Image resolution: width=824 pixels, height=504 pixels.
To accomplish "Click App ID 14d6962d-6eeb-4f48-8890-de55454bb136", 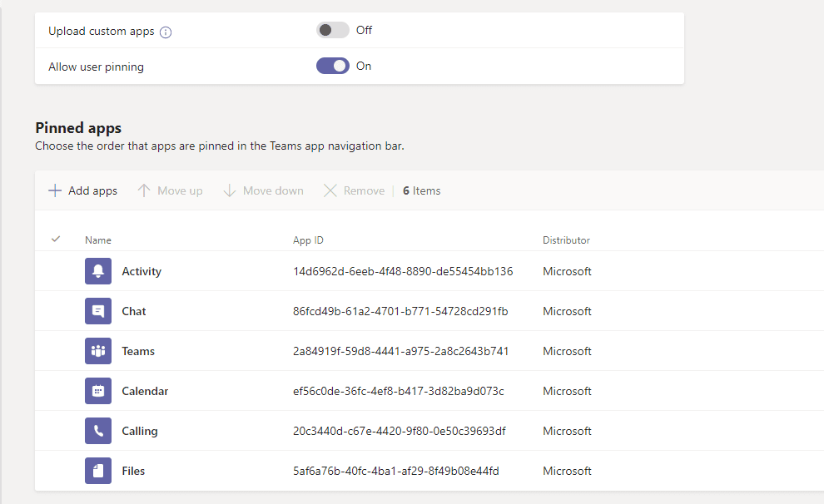I will tap(403, 271).
